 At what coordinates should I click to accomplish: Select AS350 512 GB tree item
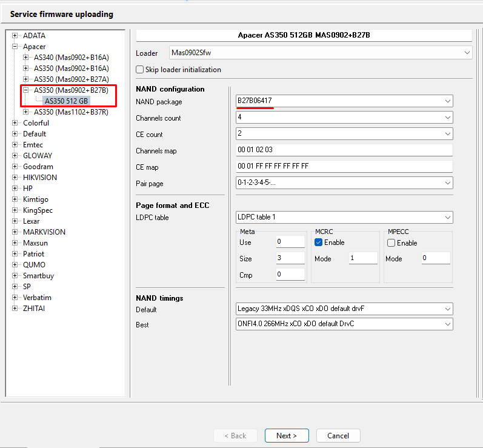pos(66,101)
